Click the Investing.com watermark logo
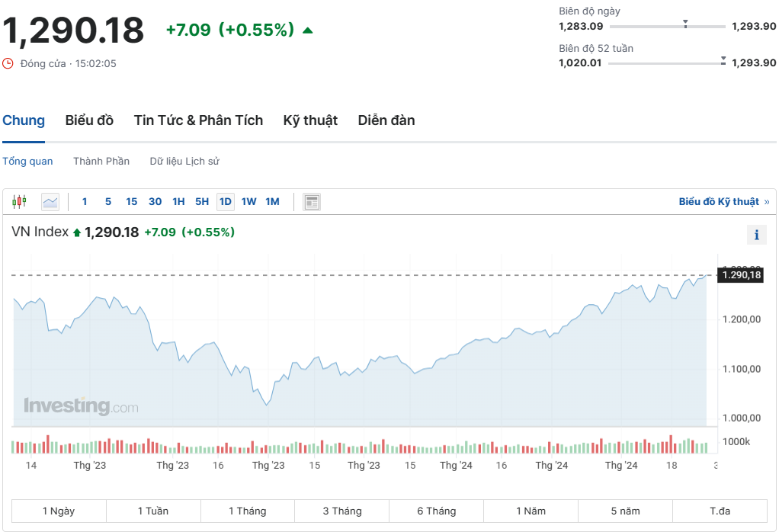The width and height of the screenshot is (779, 532). [81, 406]
